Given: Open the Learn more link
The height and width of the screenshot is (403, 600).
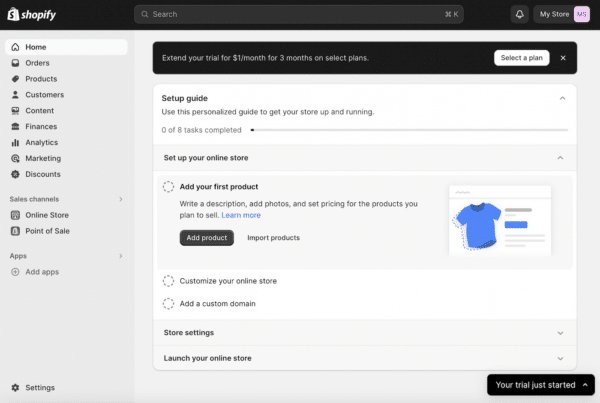Looking at the screenshot, I should pos(241,215).
